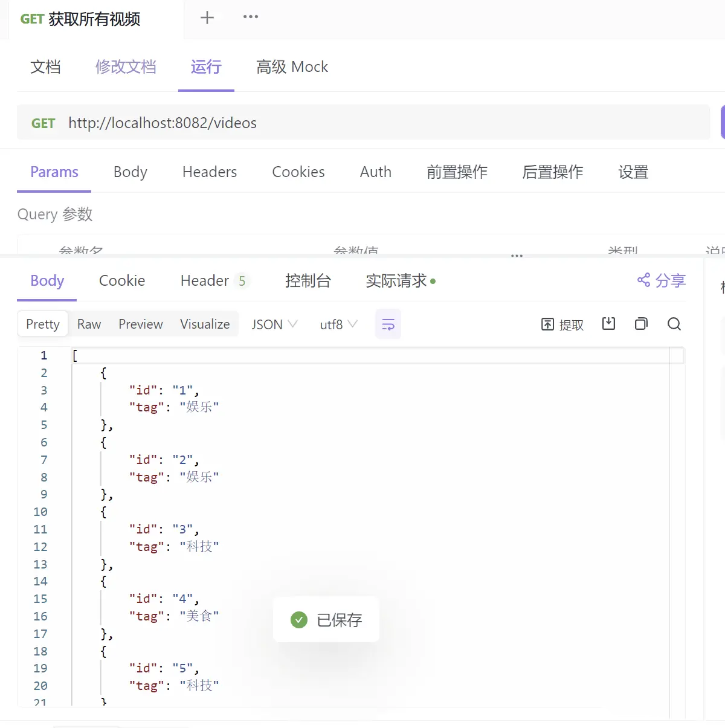Toggle the word wrap icon

click(388, 324)
